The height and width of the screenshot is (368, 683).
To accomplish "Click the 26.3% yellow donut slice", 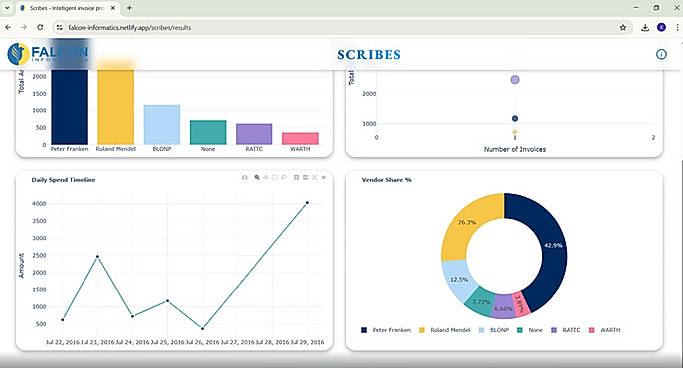I will click(x=467, y=223).
